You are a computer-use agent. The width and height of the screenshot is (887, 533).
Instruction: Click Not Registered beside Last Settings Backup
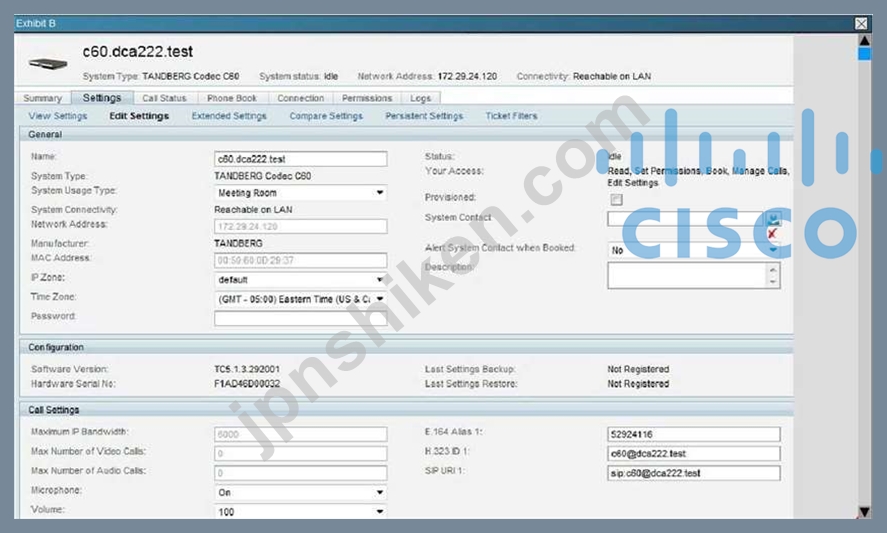point(638,369)
